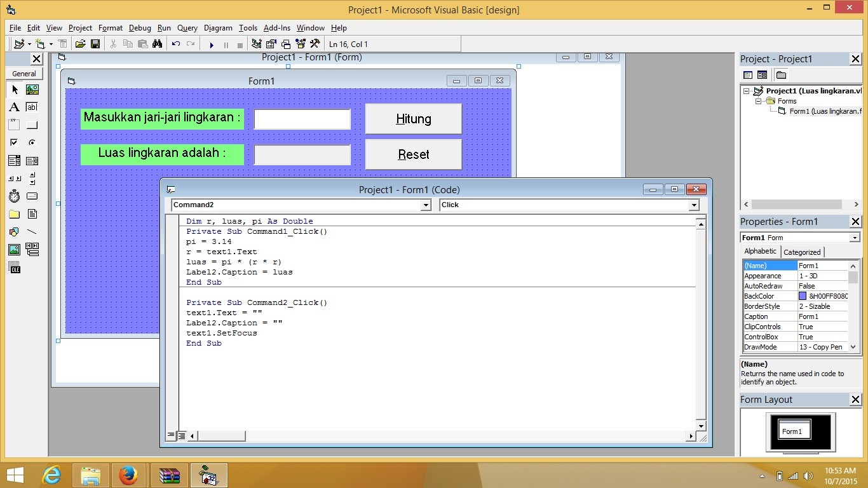Open the Project Explorer from toolbar
The width and height of the screenshot is (868, 488).
[257, 44]
